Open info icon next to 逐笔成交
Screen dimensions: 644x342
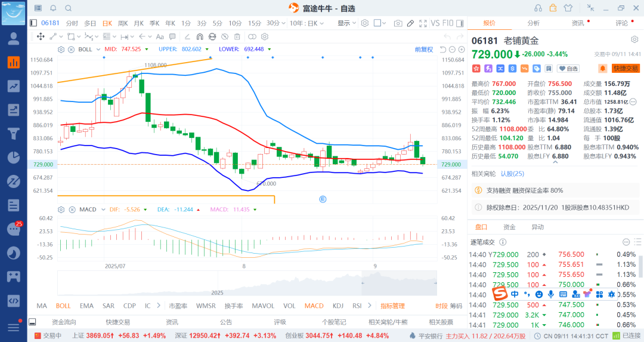click(x=503, y=242)
